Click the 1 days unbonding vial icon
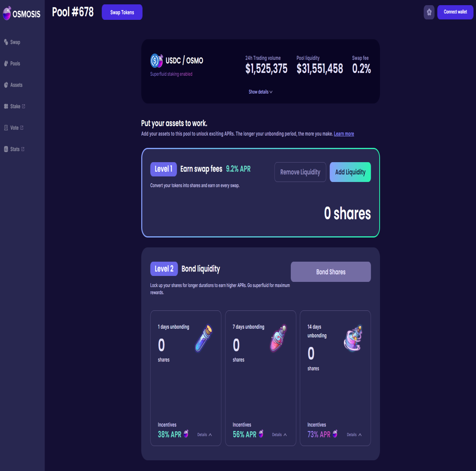The image size is (476, 471). pyautogui.click(x=204, y=338)
